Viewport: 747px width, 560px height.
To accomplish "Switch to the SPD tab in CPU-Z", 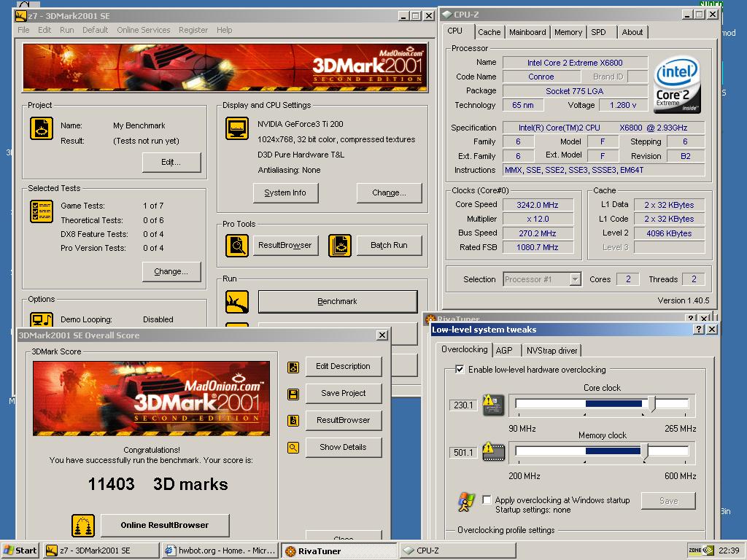I will tap(598, 32).
